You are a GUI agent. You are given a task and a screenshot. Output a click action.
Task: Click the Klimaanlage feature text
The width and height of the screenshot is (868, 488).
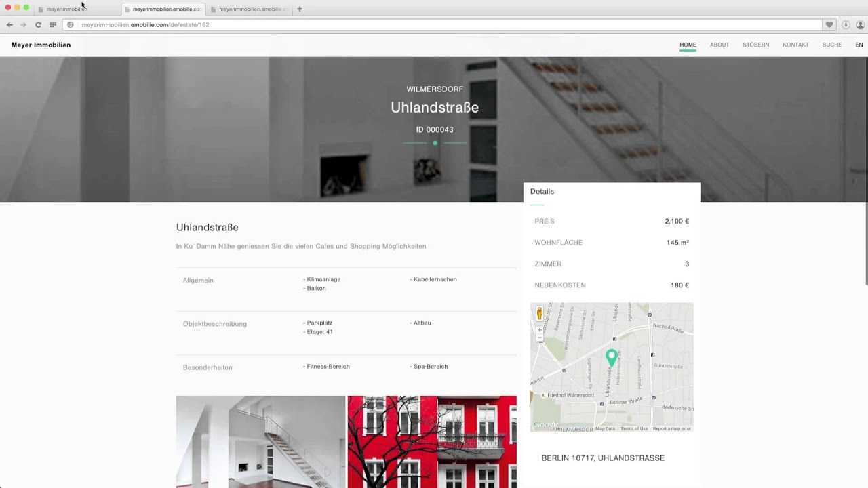point(322,279)
